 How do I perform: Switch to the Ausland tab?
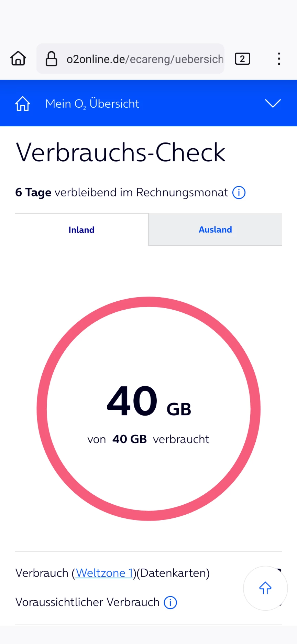pos(215,229)
